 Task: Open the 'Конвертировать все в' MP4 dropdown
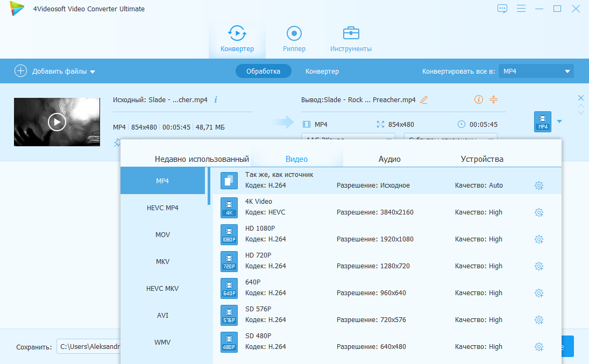tap(536, 71)
